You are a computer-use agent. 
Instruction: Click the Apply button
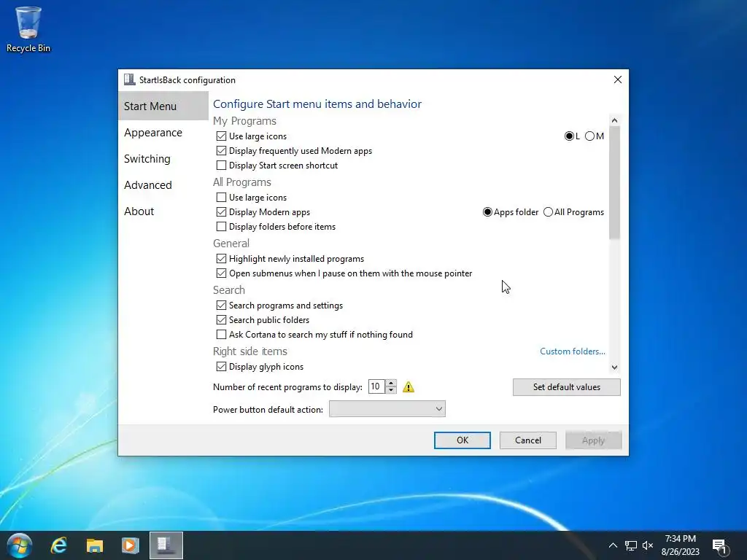[x=593, y=440]
